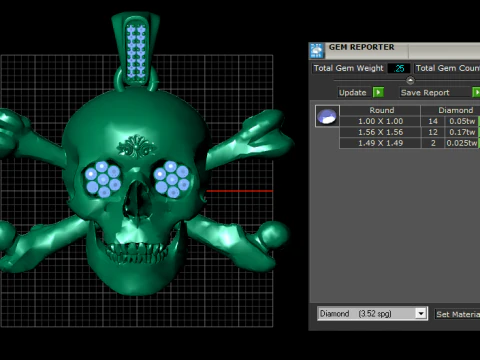Click the green arrow next to Save Report
This screenshot has height=360, width=480.
(x=476, y=92)
